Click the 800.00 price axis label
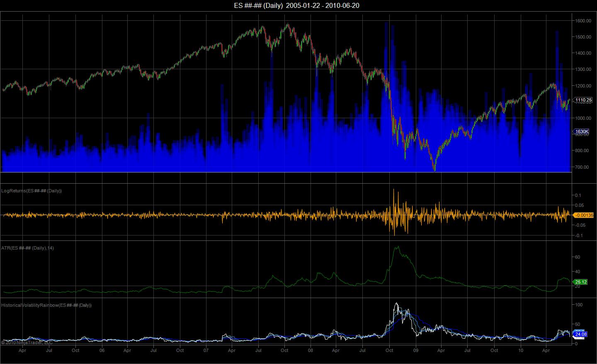Viewport: 597px width, 364px height. point(583,150)
